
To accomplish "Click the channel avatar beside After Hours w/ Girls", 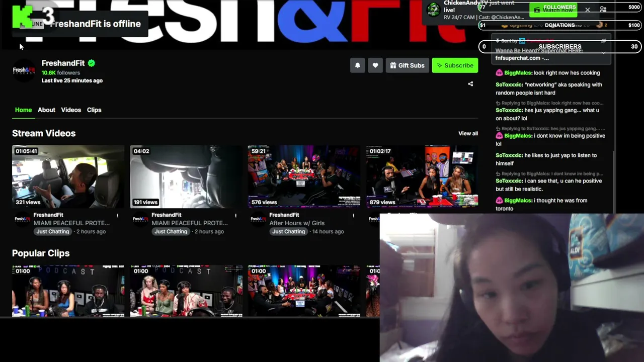I will [x=258, y=219].
